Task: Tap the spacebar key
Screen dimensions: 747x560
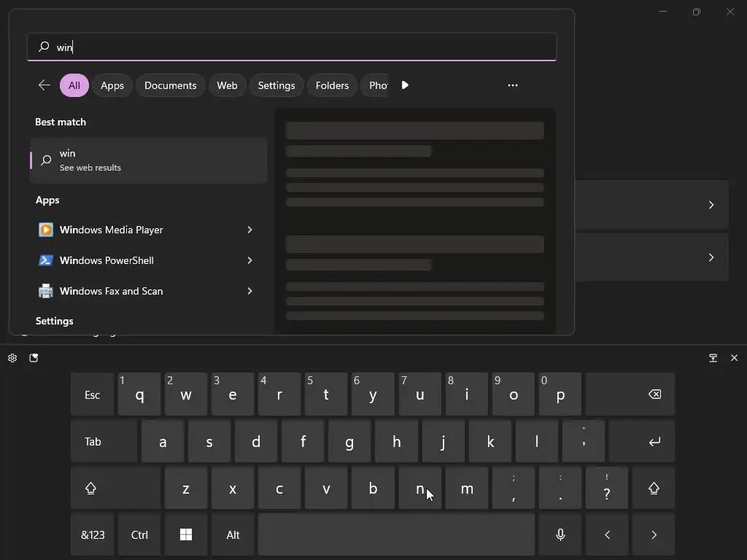Action: (396, 534)
